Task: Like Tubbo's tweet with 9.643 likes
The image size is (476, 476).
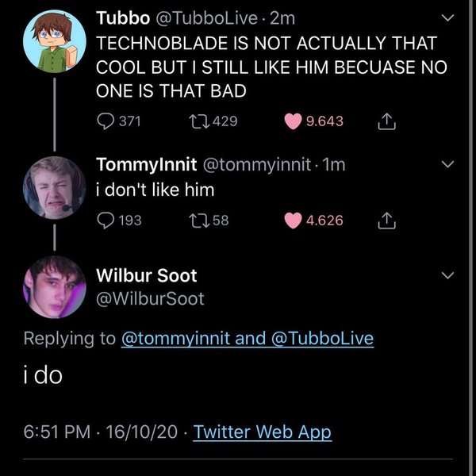Action: [294, 121]
